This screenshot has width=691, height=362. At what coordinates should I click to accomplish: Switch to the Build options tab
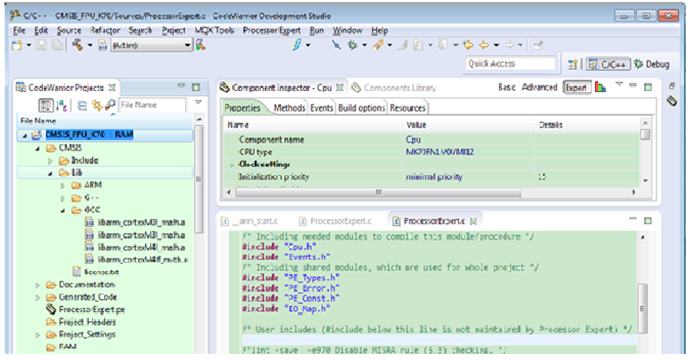click(361, 108)
